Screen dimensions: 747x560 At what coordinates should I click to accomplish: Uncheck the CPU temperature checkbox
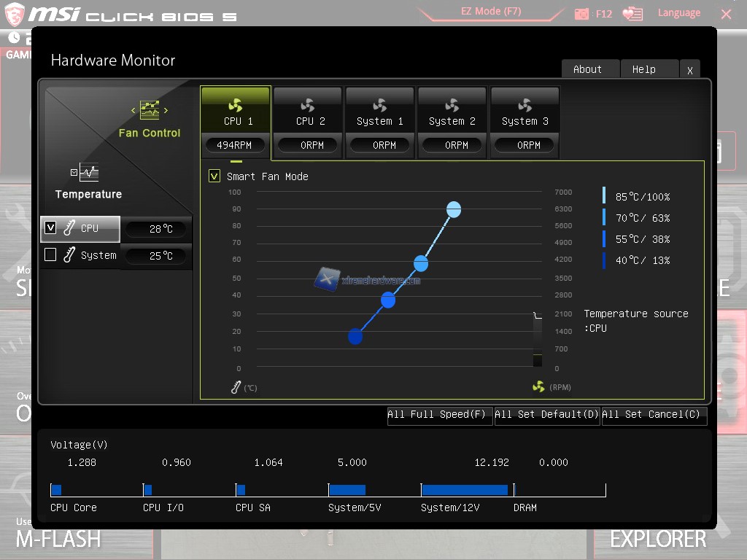tap(50, 227)
